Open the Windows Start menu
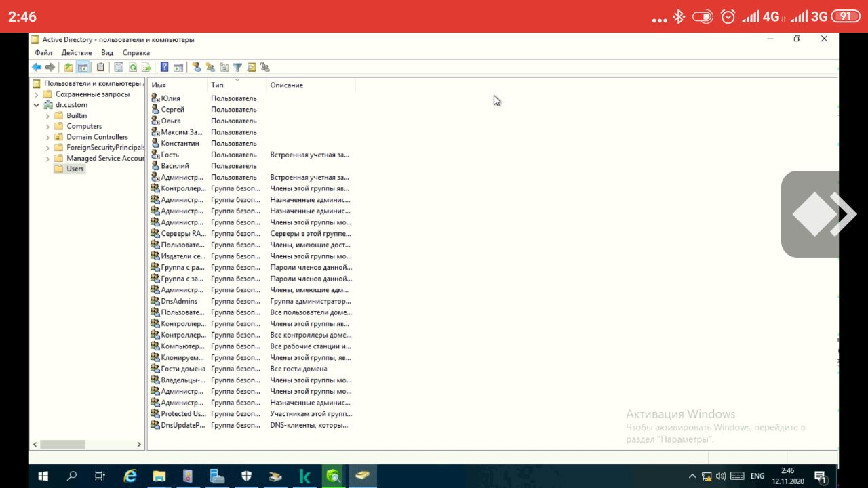This screenshot has height=488, width=868. (x=43, y=476)
